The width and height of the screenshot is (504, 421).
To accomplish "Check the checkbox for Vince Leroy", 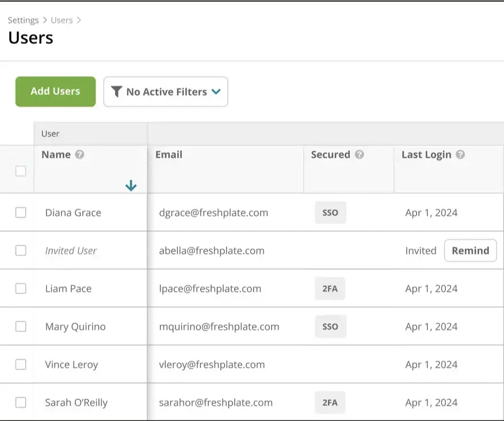I will 21,364.
